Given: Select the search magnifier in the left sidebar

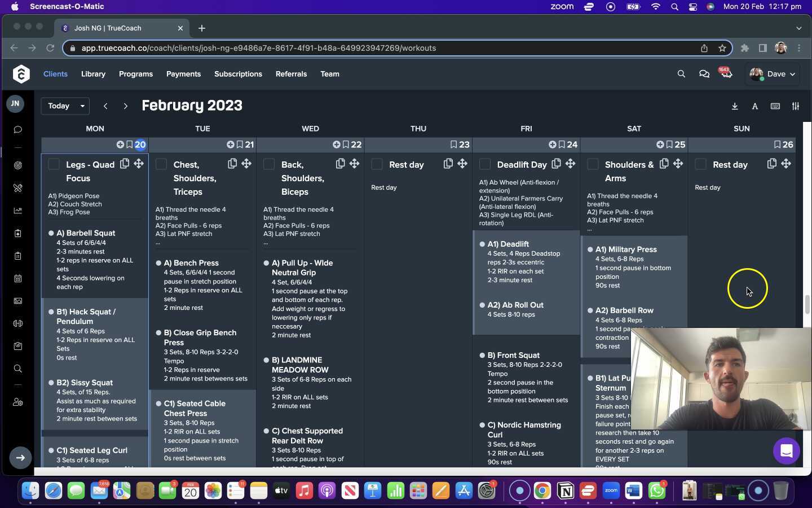Looking at the screenshot, I should pos(18,369).
